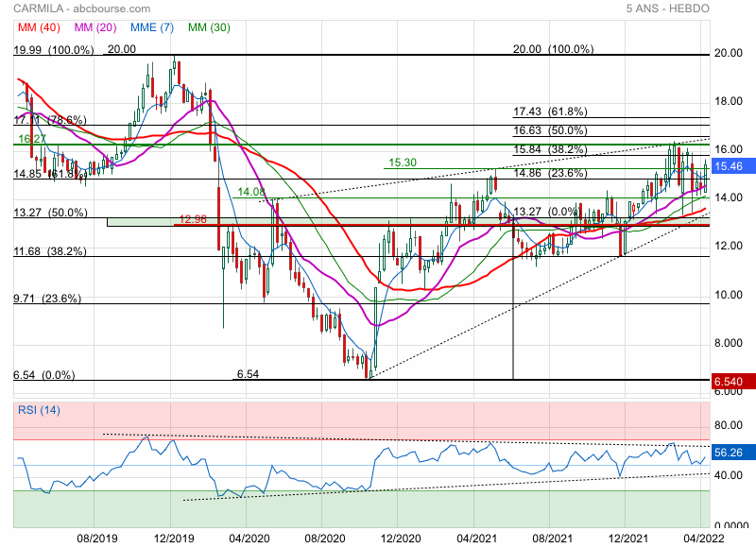This screenshot has width=756, height=548.
Task: Click the 04/2022 date label
Action: (704, 539)
